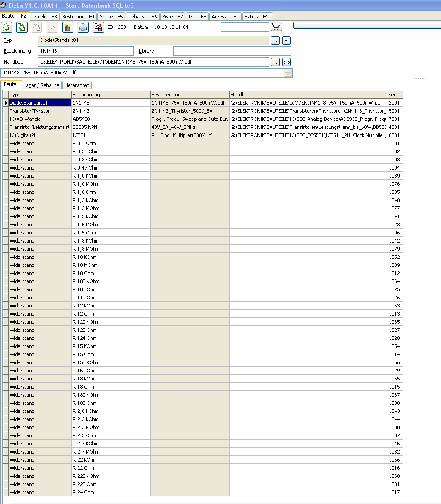The width and height of the screenshot is (441, 504).
Task: Click the printer icon
Action: 83,27
